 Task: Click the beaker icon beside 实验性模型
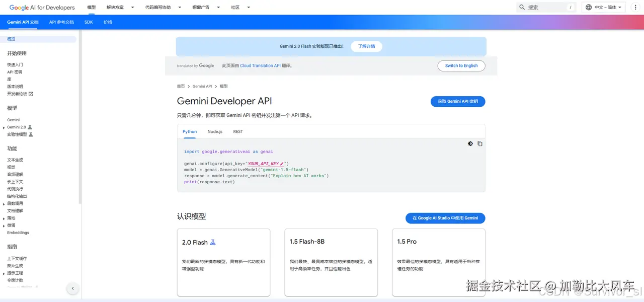(x=31, y=134)
